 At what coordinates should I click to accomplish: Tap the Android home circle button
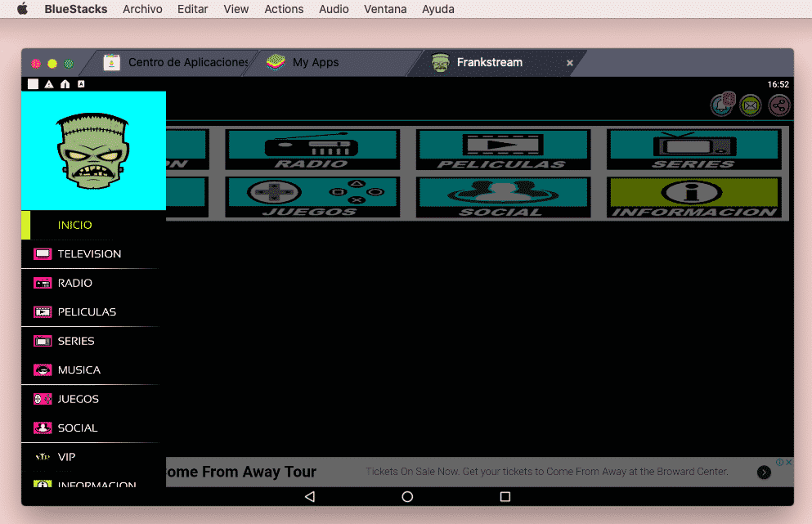click(407, 496)
